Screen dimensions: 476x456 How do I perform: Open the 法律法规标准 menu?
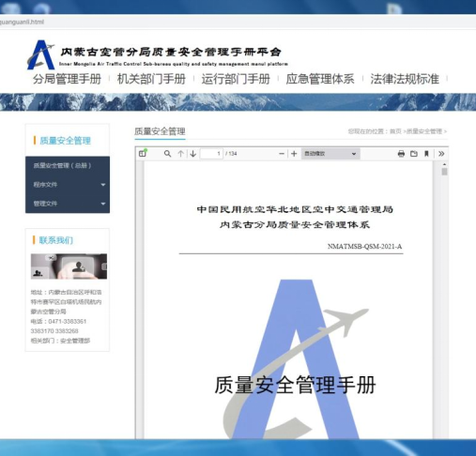405,79
